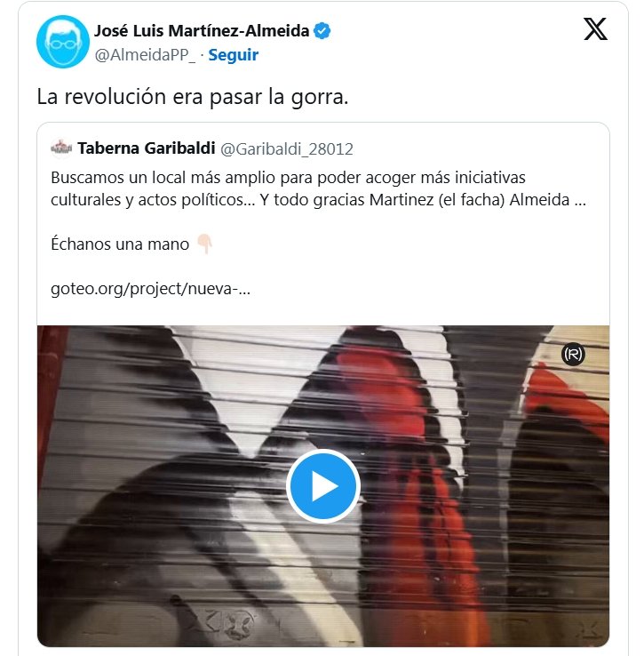Click the 'Échanos una mano' line
Image resolution: width=644 pixels, height=656 pixels.
tap(120, 244)
